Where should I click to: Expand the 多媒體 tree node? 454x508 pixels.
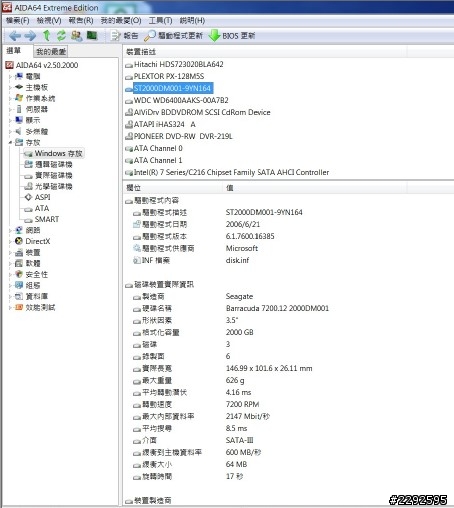pyautogui.click(x=10, y=131)
